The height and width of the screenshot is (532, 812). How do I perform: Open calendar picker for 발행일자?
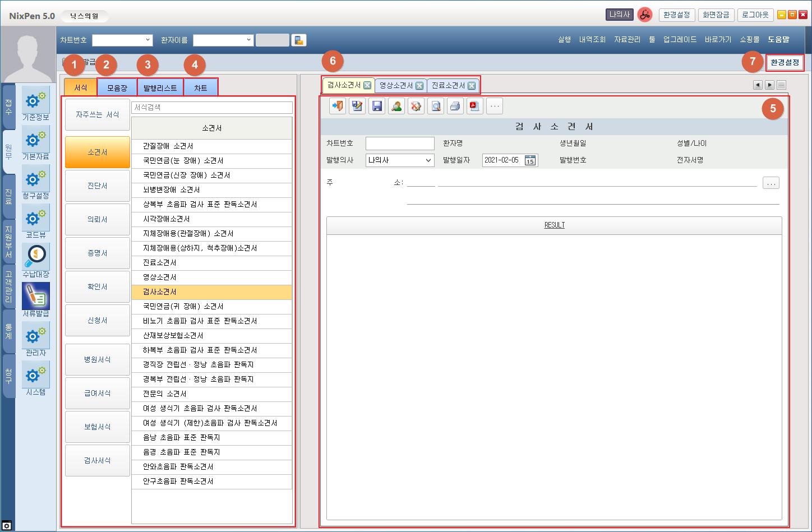(x=530, y=160)
